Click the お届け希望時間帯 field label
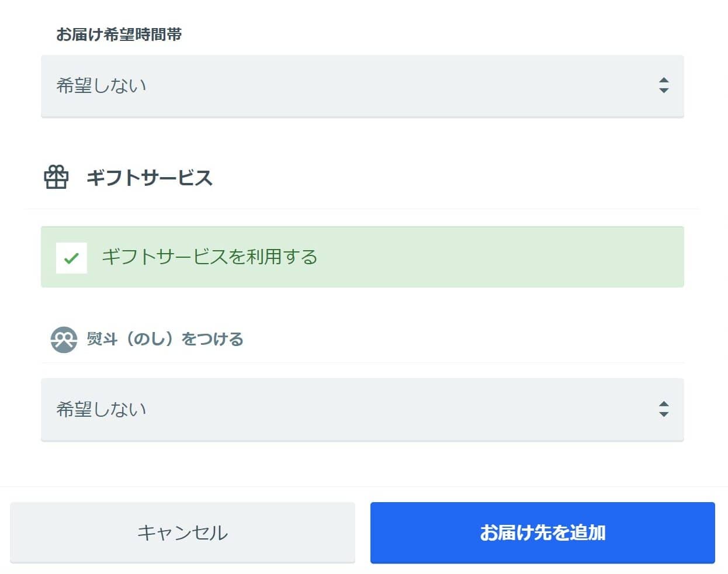728x574 pixels. click(119, 34)
